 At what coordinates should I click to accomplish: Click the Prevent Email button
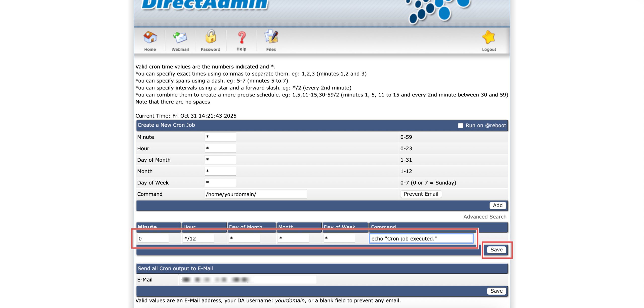[x=421, y=194]
